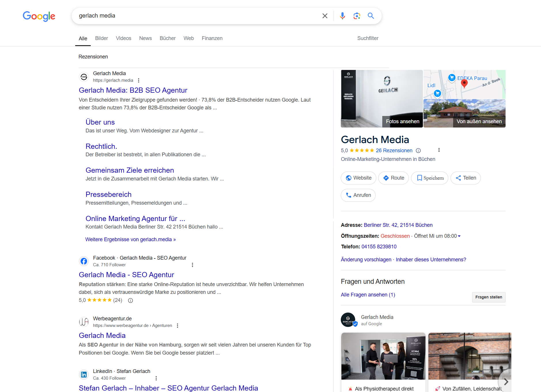Clear the search box with the X icon
Viewport: 541px width, 392px height.
(x=325, y=16)
